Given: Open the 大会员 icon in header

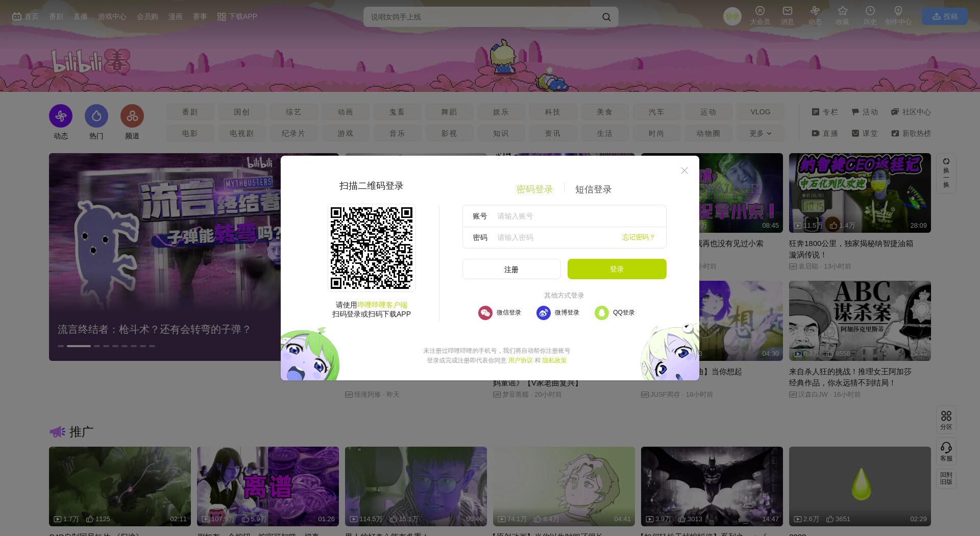Looking at the screenshot, I should point(760,11).
